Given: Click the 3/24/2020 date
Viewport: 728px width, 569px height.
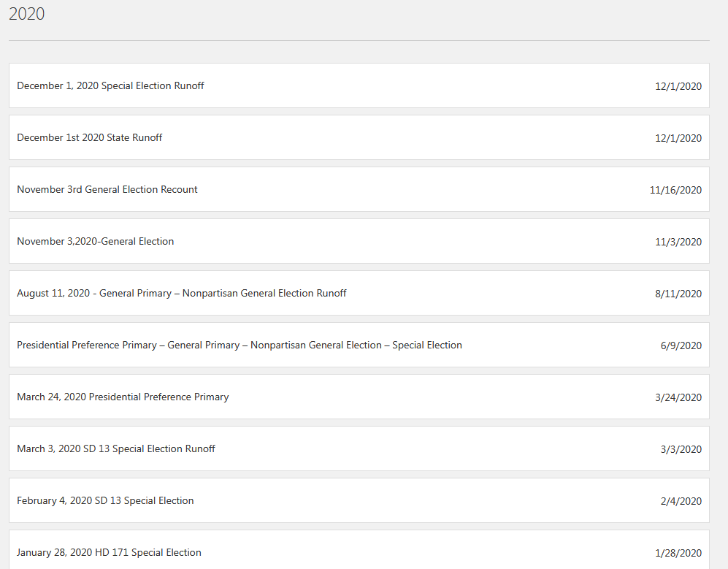Looking at the screenshot, I should pos(678,397).
